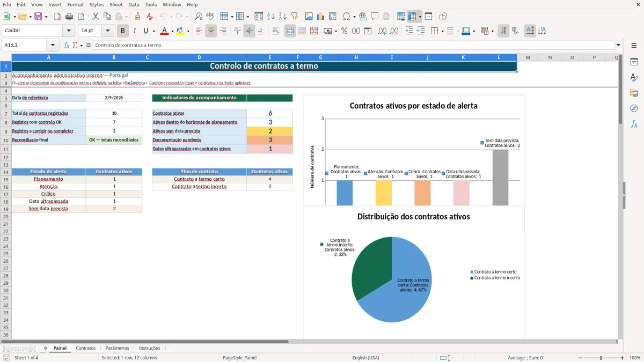Open Find and Replace

click(x=199, y=17)
